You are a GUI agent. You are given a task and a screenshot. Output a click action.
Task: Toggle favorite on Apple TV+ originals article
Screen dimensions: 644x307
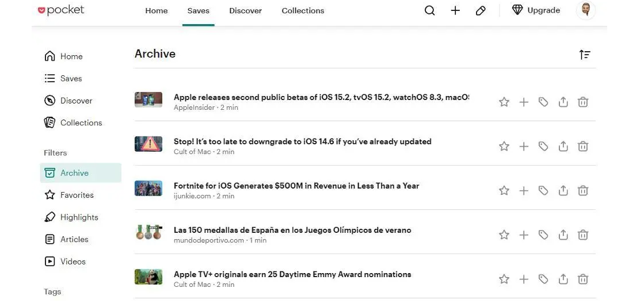pyautogui.click(x=504, y=279)
